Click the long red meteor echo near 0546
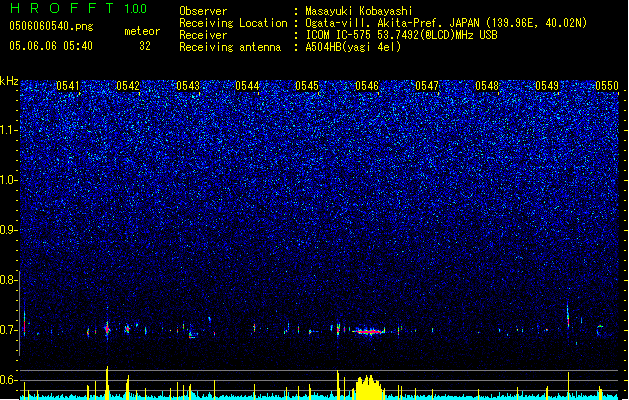 pos(369,331)
